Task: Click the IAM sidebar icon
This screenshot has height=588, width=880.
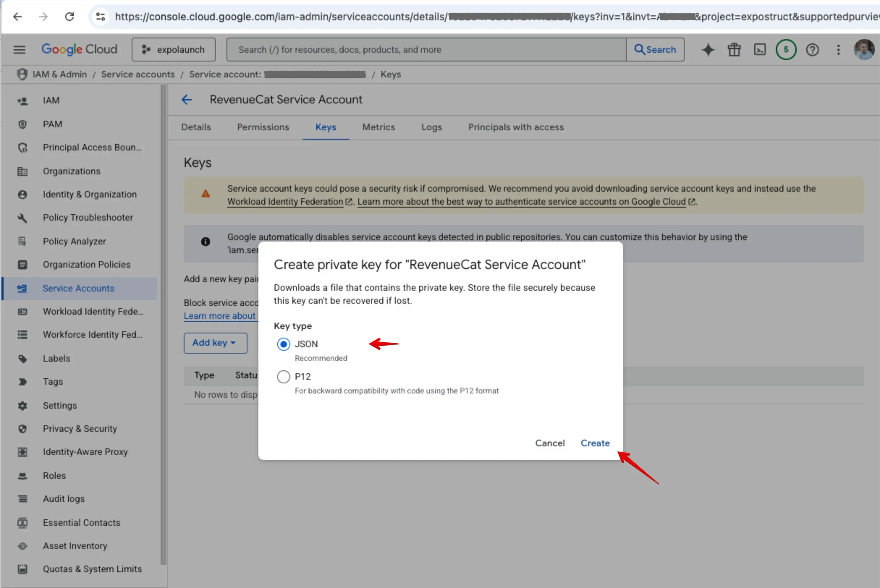Action: pyautogui.click(x=22, y=101)
